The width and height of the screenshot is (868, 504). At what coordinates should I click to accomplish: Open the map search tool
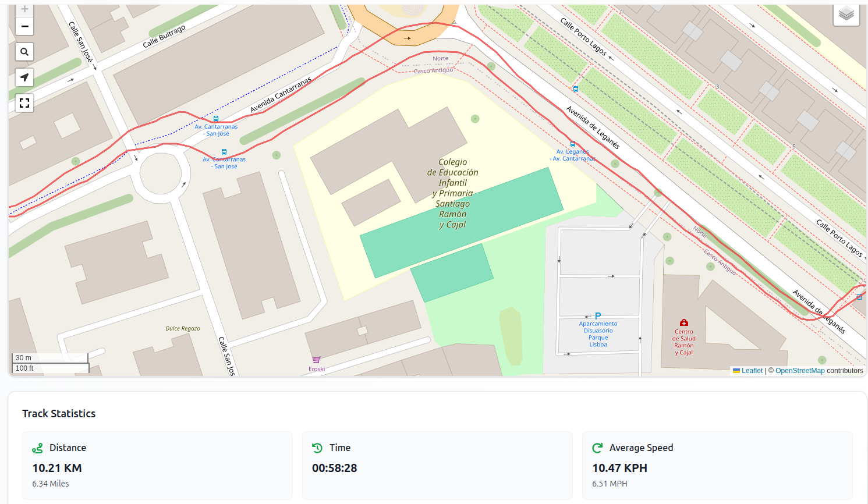24,52
